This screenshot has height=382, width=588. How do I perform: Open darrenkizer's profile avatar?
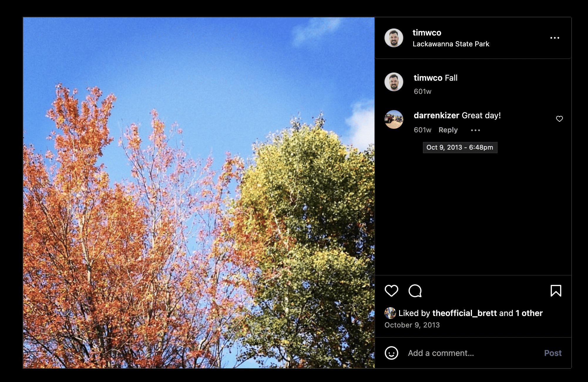pyautogui.click(x=394, y=119)
